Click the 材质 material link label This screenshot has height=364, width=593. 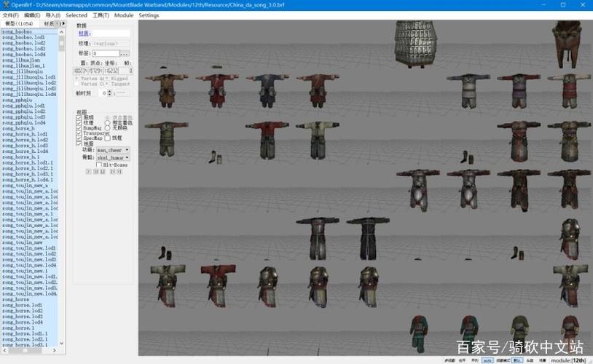84,33
